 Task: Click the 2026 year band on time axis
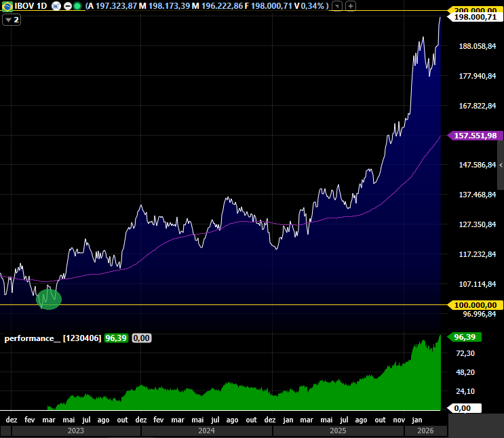pos(425,431)
